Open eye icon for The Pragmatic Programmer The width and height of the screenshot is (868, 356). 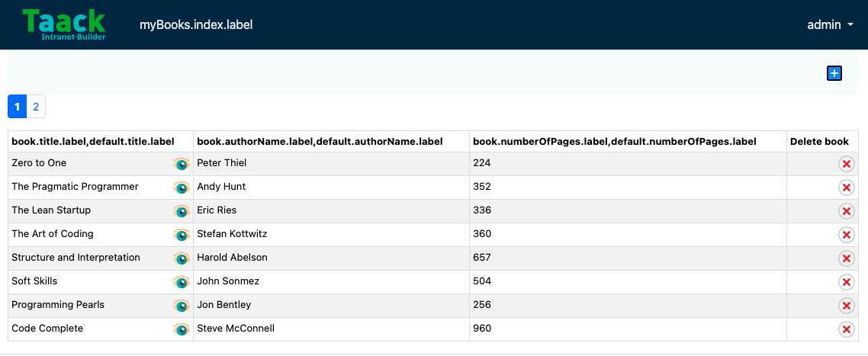(182, 188)
